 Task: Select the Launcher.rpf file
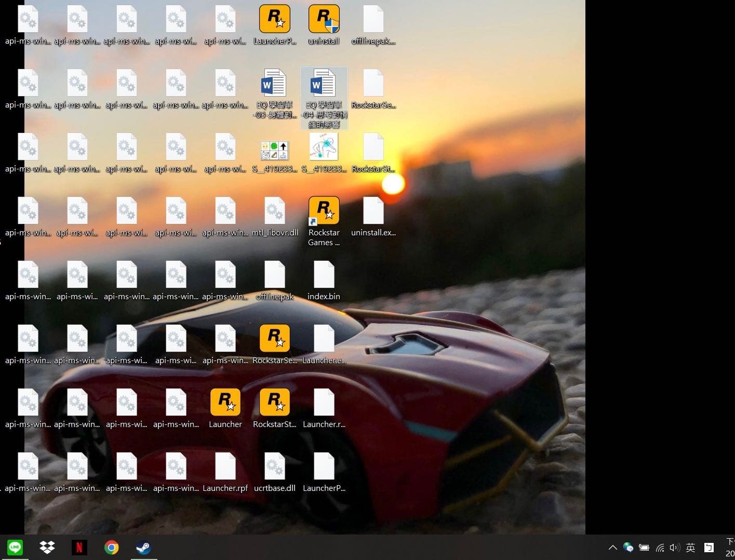click(225, 466)
